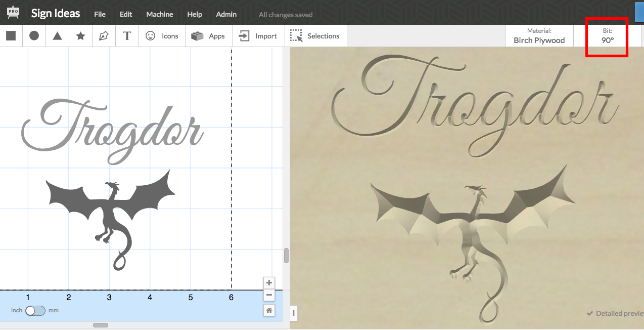
Task: Open the Machine menu
Action: tap(160, 14)
